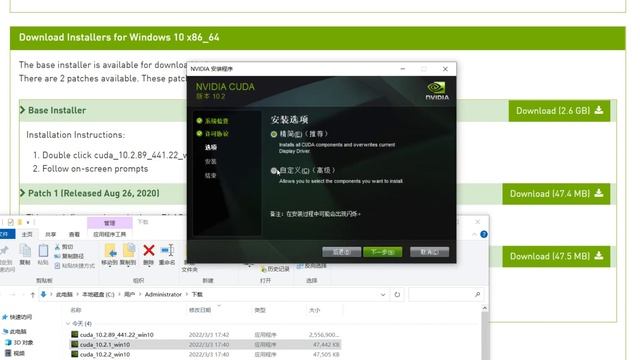Click the properties icon in quick access toolbar

click(x=11, y=222)
